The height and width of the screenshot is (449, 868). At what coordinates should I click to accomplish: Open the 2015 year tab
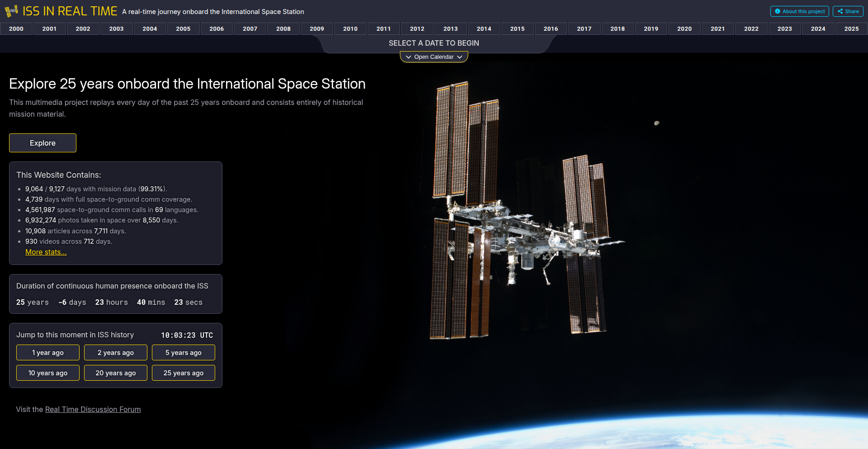coord(518,28)
